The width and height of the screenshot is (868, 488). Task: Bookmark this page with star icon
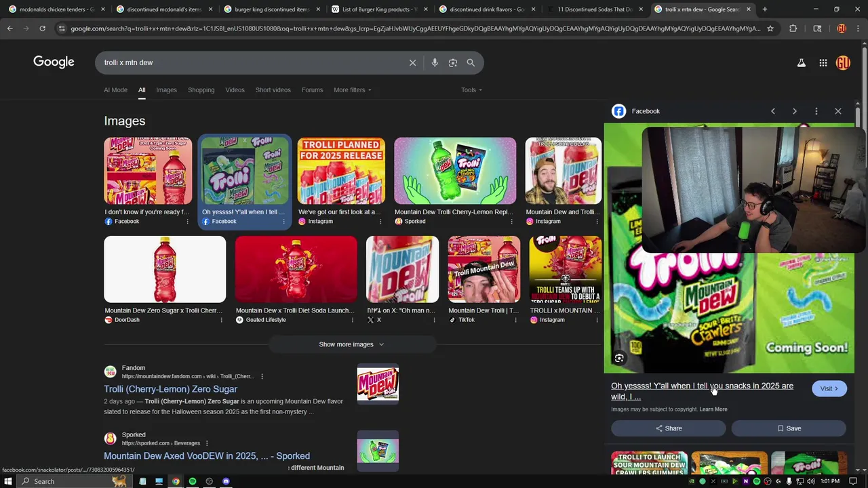click(x=770, y=28)
